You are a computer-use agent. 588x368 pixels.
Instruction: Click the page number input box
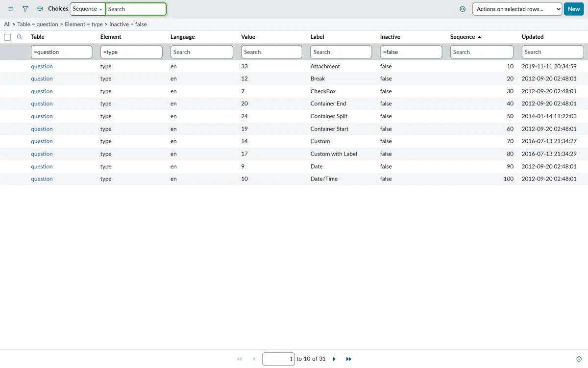[x=278, y=359]
